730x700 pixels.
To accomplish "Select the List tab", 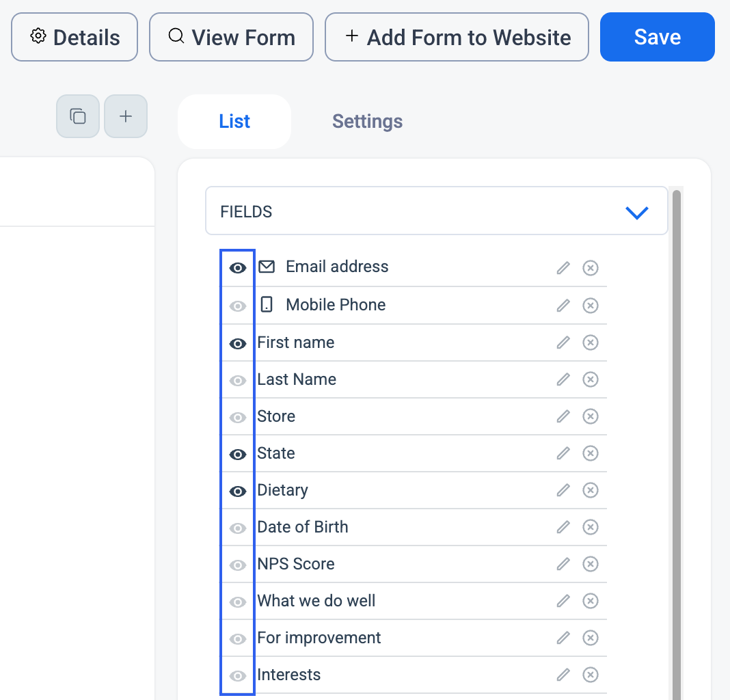I will [x=234, y=122].
